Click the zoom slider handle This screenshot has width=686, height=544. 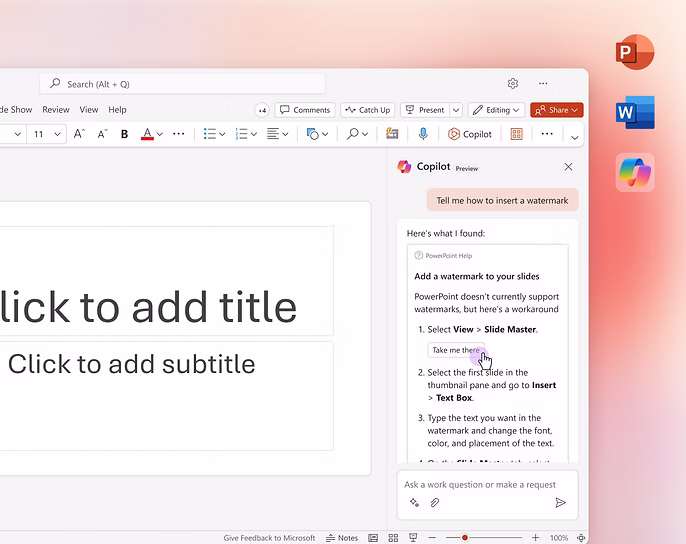[465, 537]
